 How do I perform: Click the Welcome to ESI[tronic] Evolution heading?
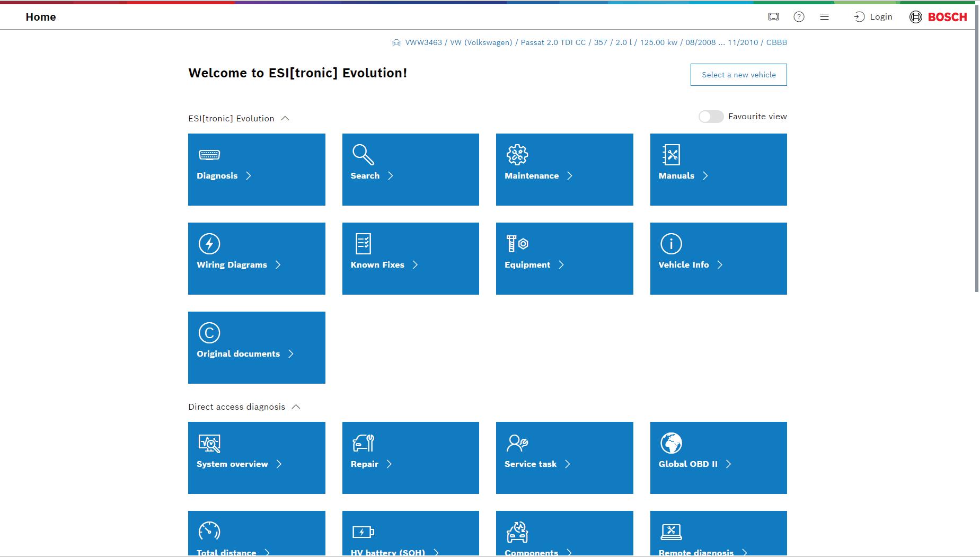tap(298, 73)
